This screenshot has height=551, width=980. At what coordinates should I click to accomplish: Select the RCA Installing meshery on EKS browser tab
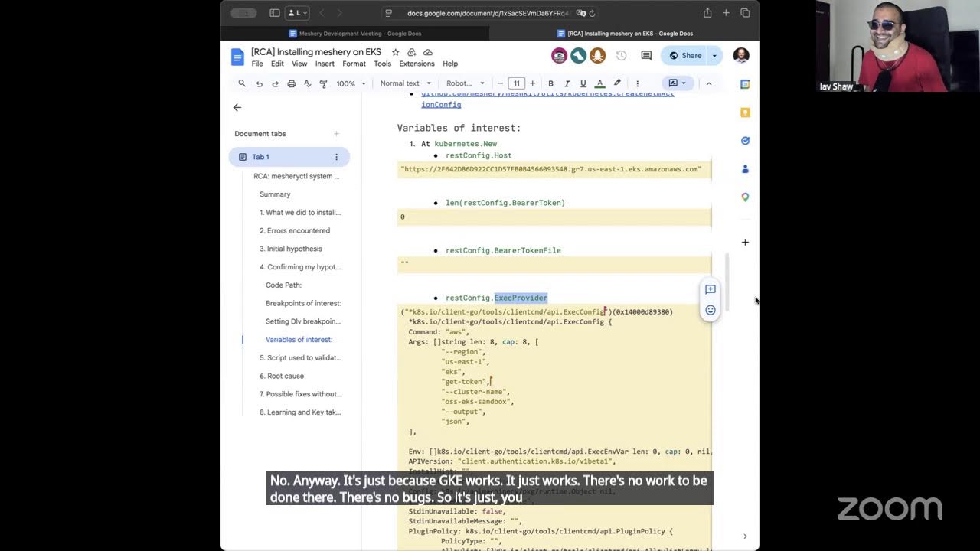click(x=625, y=34)
